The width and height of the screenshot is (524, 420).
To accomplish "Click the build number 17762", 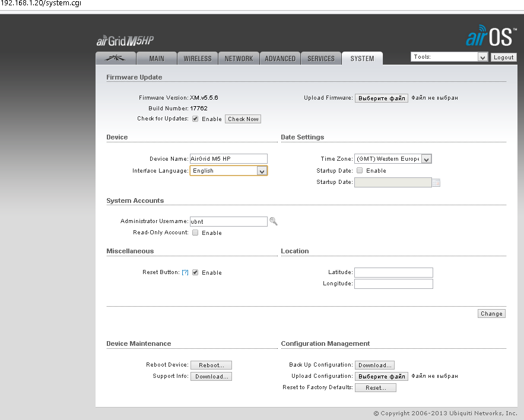I will [x=199, y=108].
